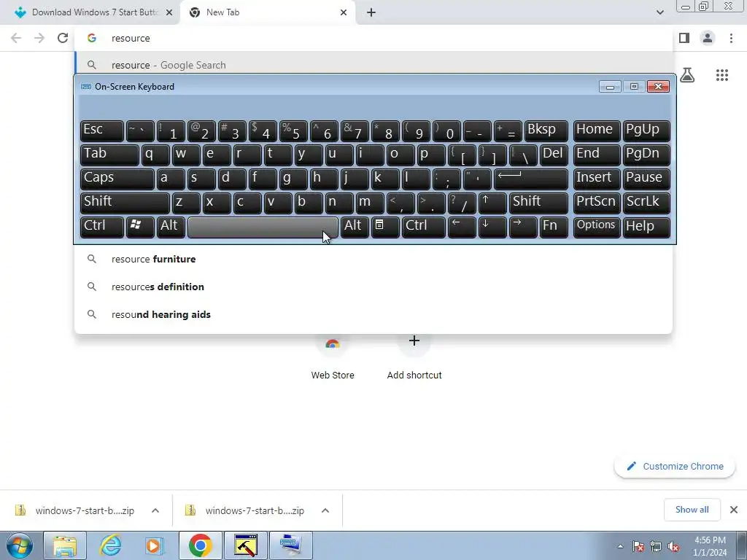Viewport: 747px width, 560px height.
Task: Toggle the right Ctrl key on keyboard
Action: pyautogui.click(x=424, y=227)
